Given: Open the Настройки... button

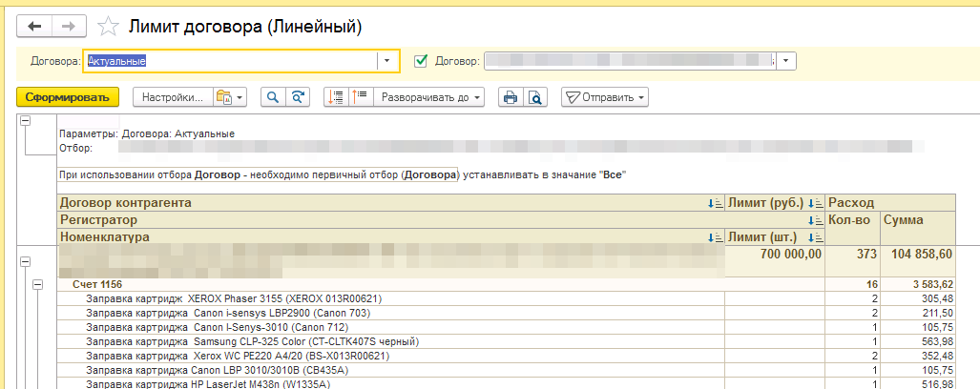Looking at the screenshot, I should point(173,97).
